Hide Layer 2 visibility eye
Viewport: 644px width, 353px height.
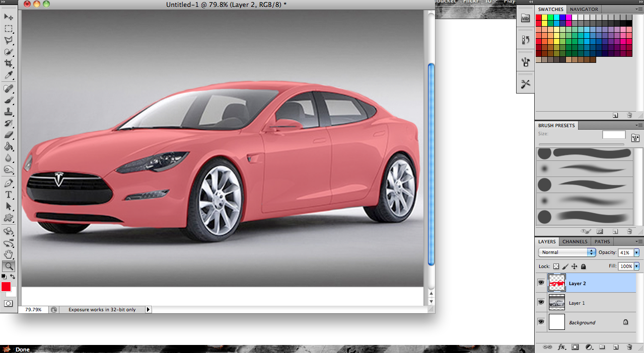click(x=541, y=283)
